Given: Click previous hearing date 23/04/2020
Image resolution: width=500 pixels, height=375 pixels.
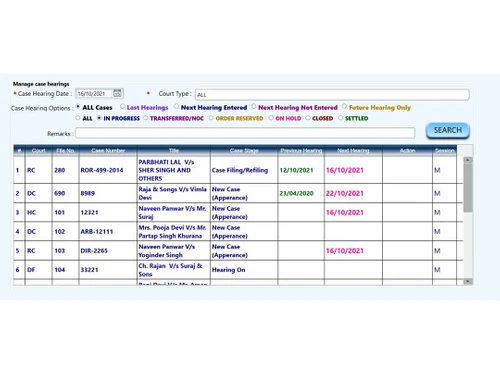Looking at the screenshot, I should (x=296, y=193).
